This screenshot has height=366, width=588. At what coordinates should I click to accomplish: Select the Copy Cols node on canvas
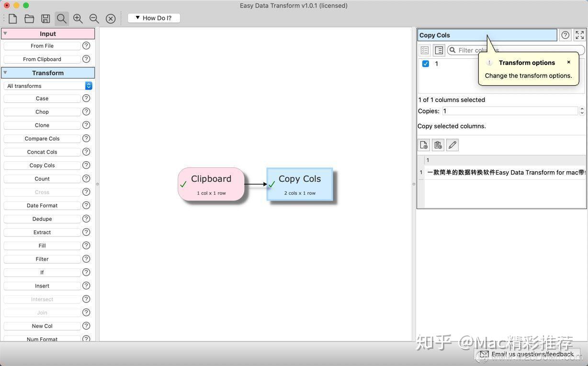300,184
